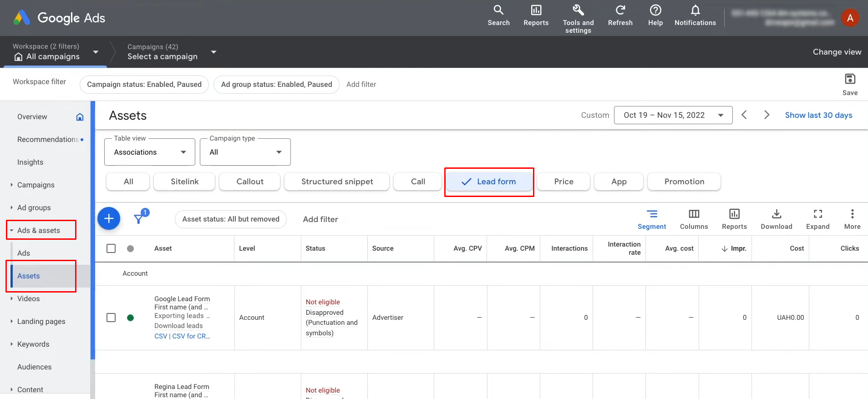The width and height of the screenshot is (868, 399).
Task: Open the Segment menu
Action: pos(651,219)
